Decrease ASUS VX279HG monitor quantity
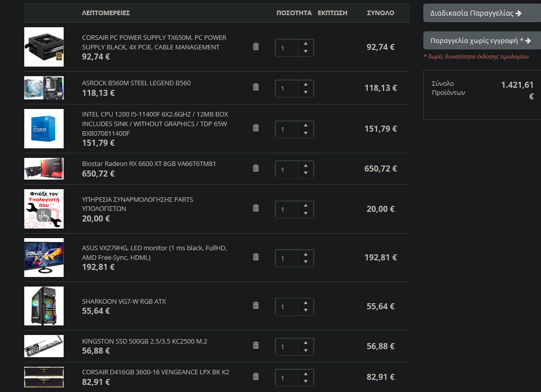541x392 pixels. 306,262
